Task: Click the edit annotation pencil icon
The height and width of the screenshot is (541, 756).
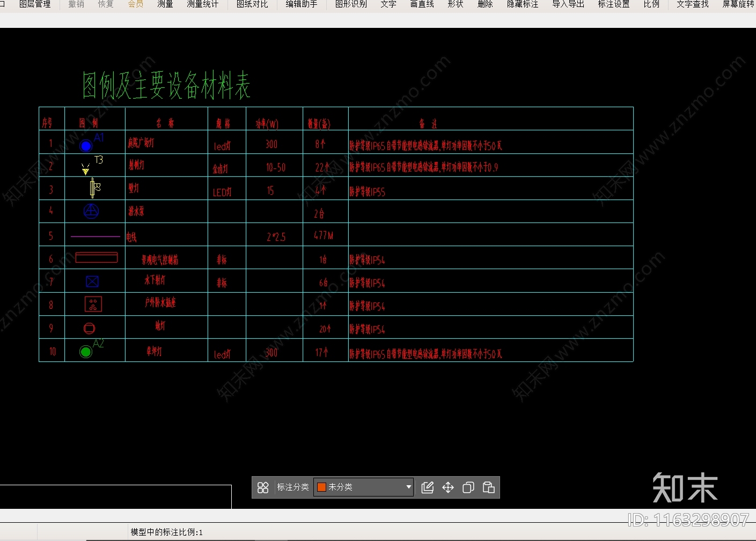Action: pos(428,487)
